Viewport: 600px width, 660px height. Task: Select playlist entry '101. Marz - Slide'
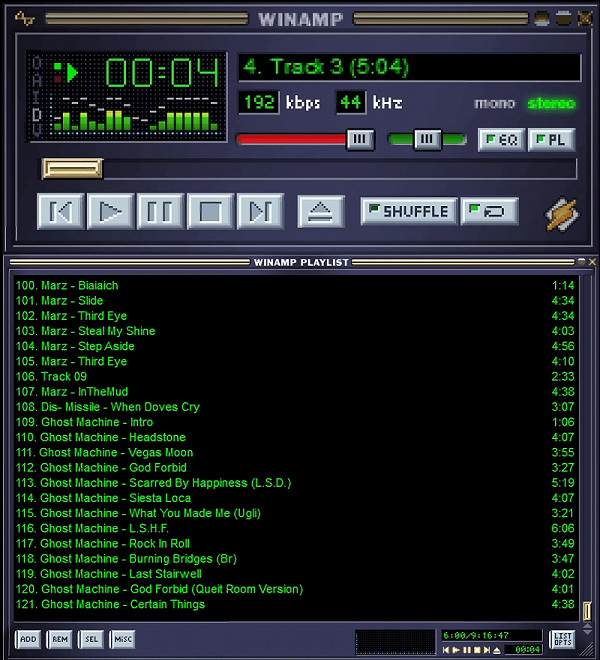(x=295, y=301)
